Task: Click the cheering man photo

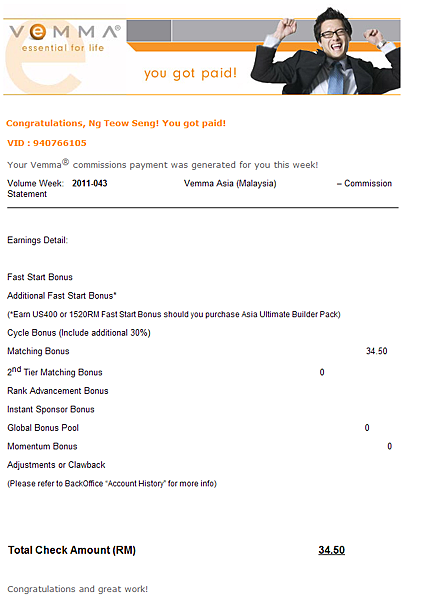Action: point(326,51)
